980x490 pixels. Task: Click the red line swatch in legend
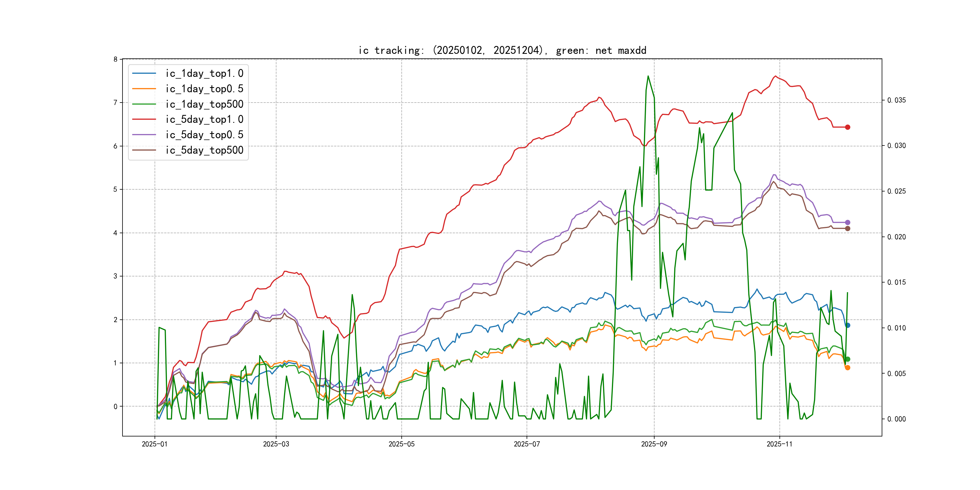(x=144, y=119)
